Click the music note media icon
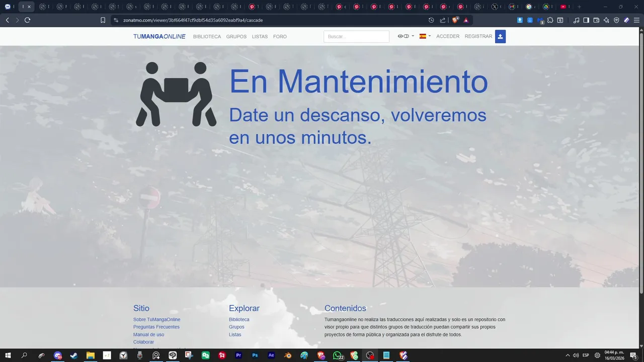The height and width of the screenshot is (362, 644). pyautogui.click(x=577, y=20)
